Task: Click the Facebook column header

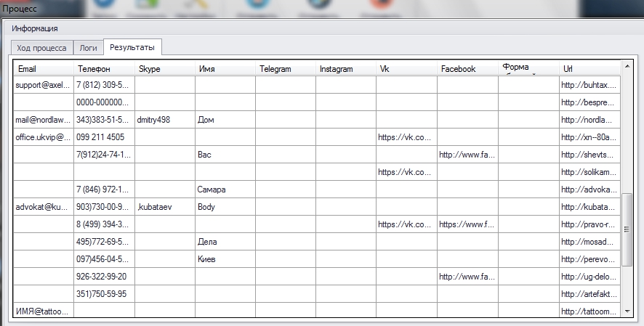Action: tap(467, 68)
